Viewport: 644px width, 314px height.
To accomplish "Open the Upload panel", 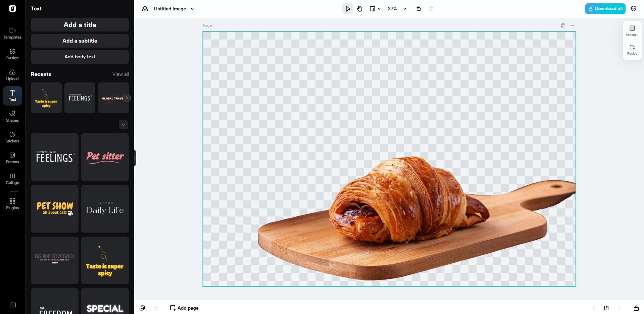I will click(x=12, y=75).
